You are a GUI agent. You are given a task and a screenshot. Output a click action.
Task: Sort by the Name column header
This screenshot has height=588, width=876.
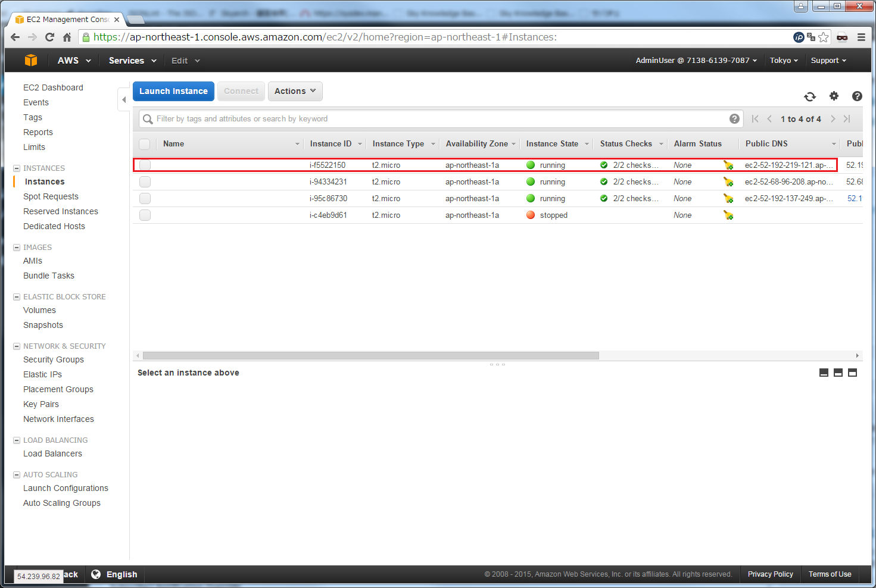[x=173, y=144]
